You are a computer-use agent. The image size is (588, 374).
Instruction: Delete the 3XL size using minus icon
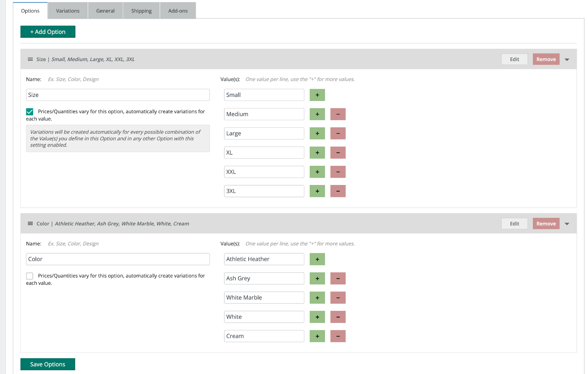338,191
